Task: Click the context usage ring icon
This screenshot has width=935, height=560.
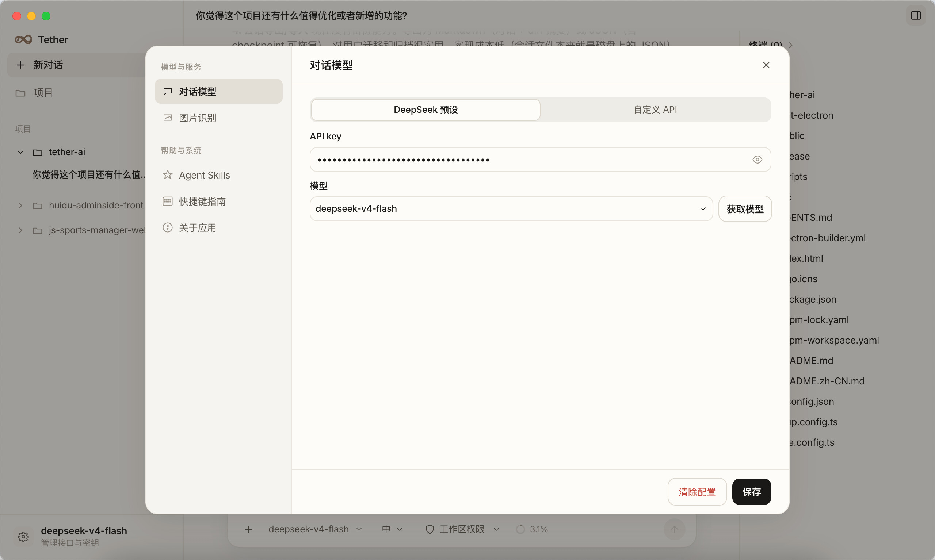Action: 520,529
